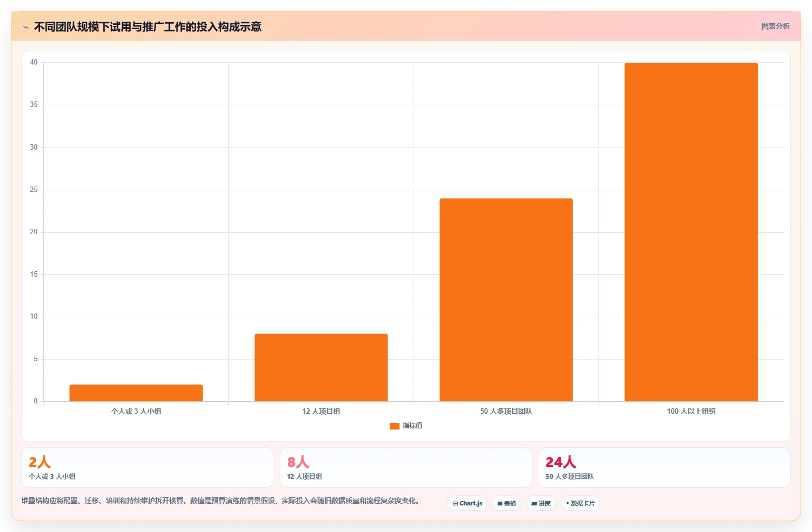The width and height of the screenshot is (812, 532).
Task: Click the bar for 12 人项目组
Action: tap(321, 368)
